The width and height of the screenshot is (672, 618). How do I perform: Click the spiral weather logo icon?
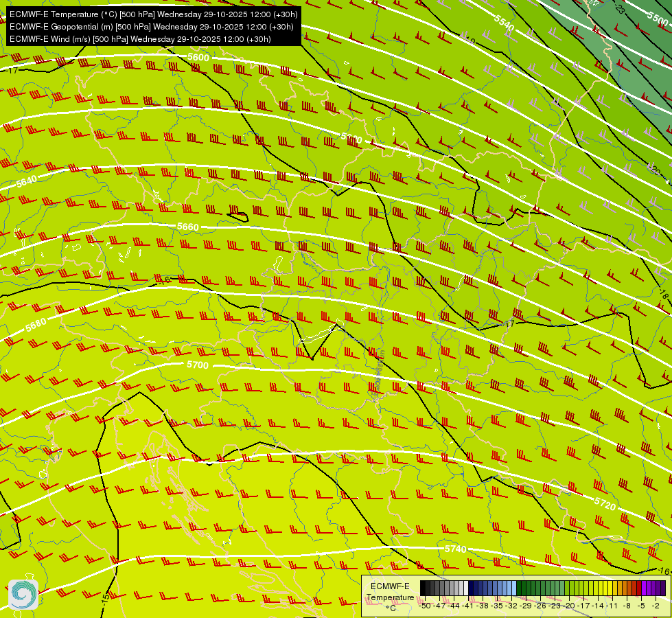(23, 594)
